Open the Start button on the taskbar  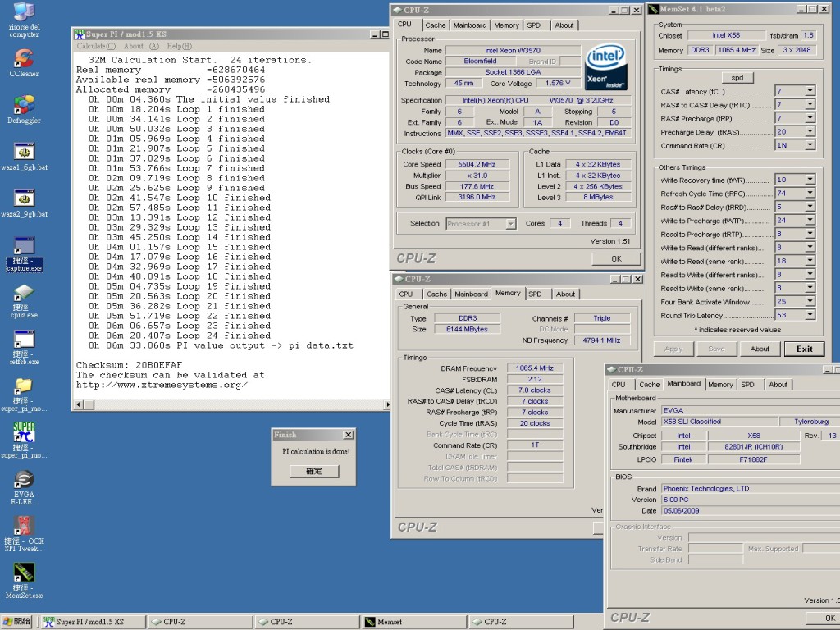coord(16,622)
